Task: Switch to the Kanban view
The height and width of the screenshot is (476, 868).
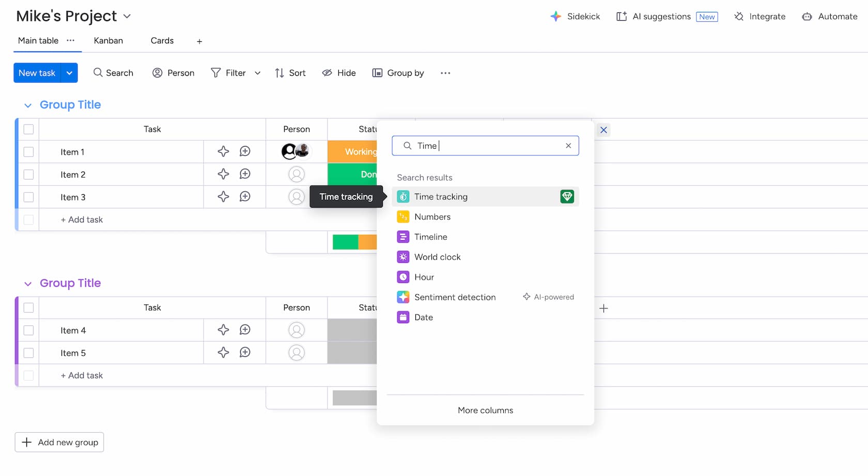Action: click(x=108, y=40)
